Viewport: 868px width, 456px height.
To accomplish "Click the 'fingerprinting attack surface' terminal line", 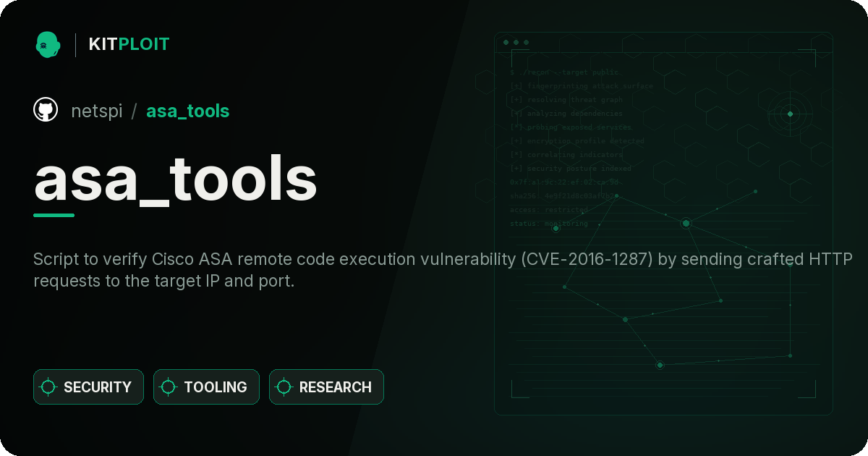I will [x=581, y=86].
